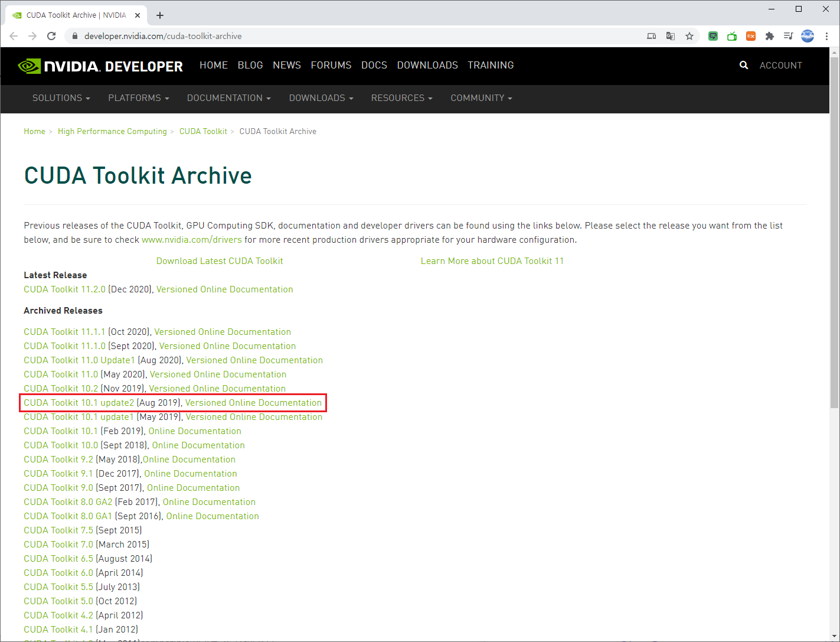The image size is (840, 642).
Task: Click the Chrome profile avatar
Action: click(808, 36)
